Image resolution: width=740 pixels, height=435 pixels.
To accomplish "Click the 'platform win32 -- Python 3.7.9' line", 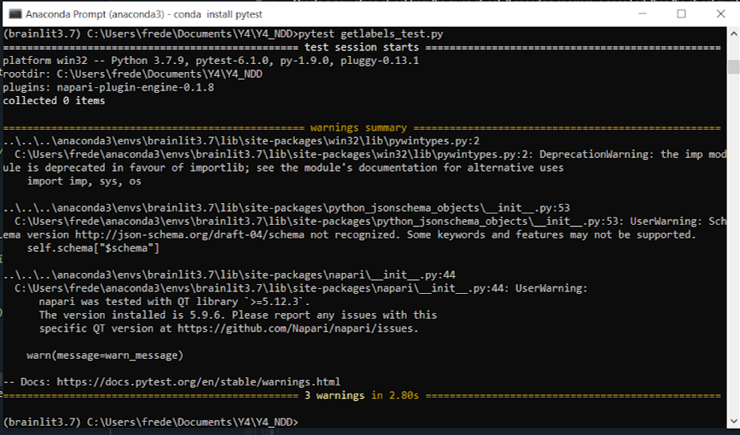I will pyautogui.click(x=210, y=60).
